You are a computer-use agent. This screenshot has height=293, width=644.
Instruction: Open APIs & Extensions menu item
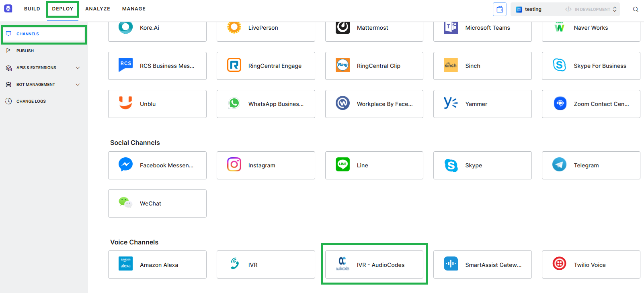point(44,68)
